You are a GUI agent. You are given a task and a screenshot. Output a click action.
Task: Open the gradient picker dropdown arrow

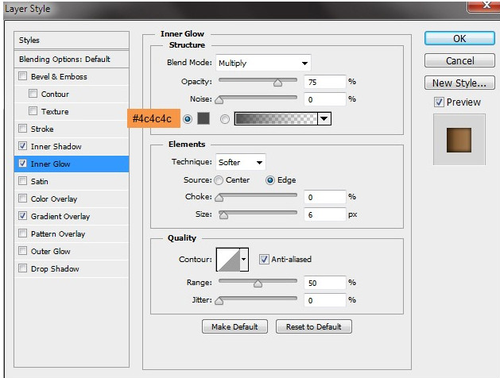[324, 119]
